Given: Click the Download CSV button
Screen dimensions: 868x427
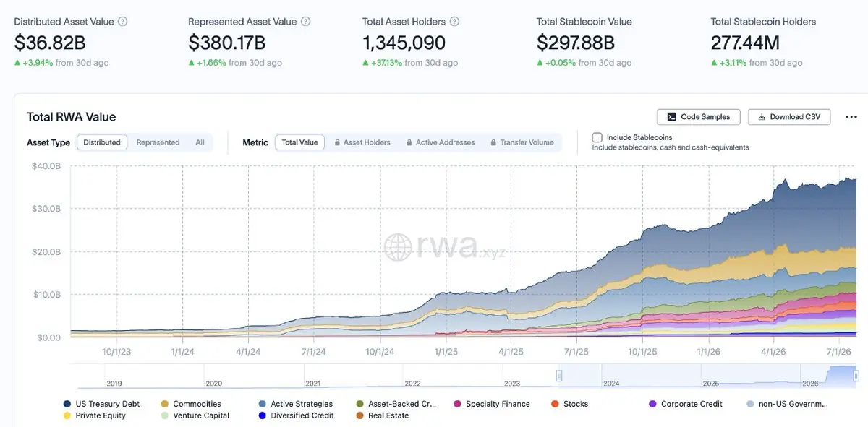Looking at the screenshot, I should (x=789, y=117).
